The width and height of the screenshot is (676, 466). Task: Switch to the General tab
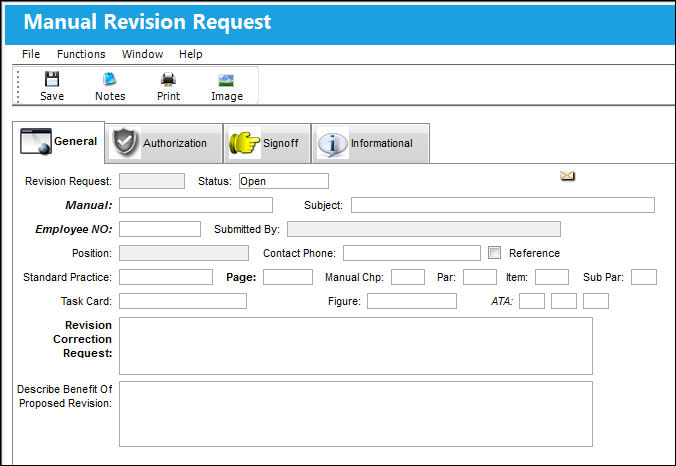59,142
